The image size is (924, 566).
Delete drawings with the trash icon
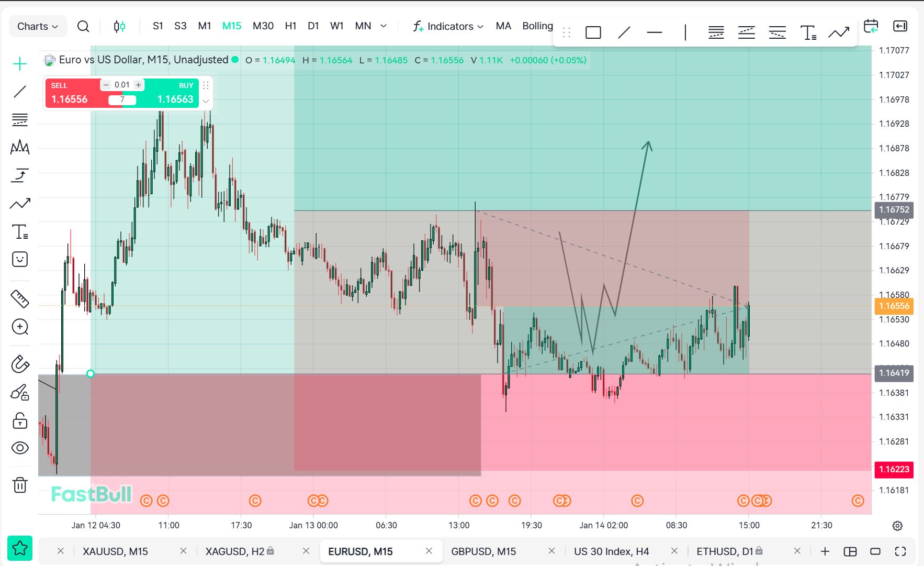pos(20,485)
